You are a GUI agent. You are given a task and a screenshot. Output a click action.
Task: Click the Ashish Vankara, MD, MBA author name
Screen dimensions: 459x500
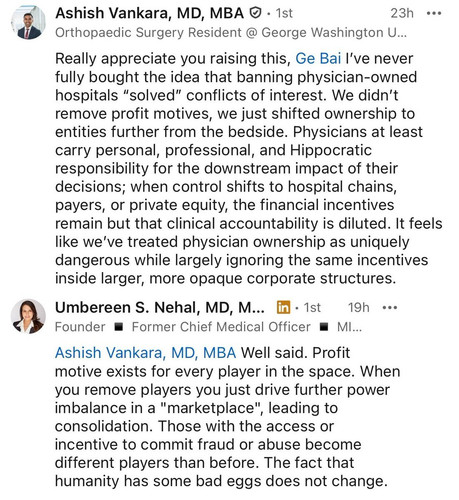149,13
